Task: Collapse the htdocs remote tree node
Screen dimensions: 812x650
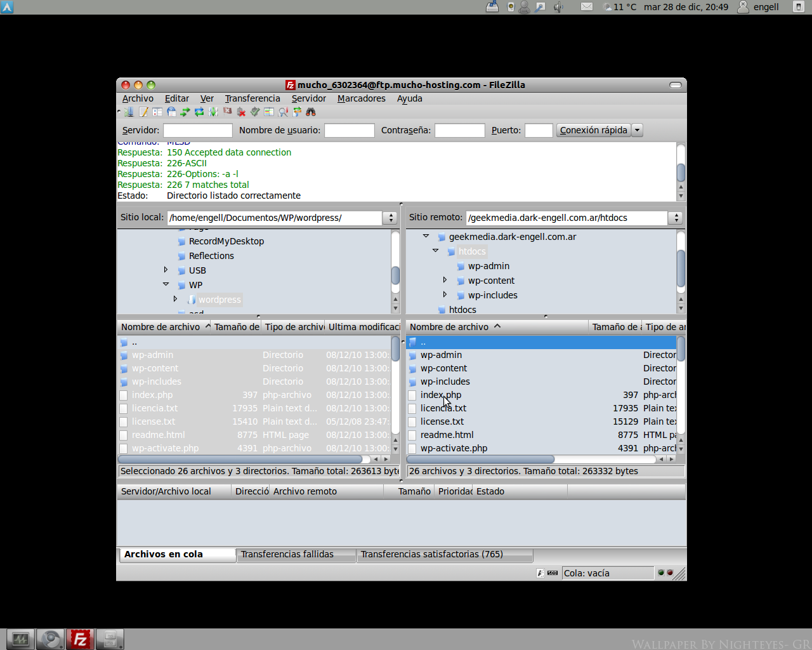Action: pos(435,251)
